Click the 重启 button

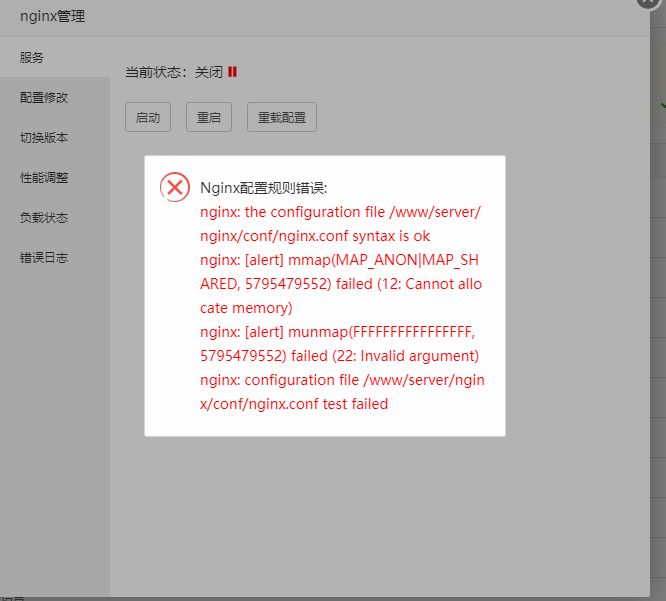coord(209,117)
